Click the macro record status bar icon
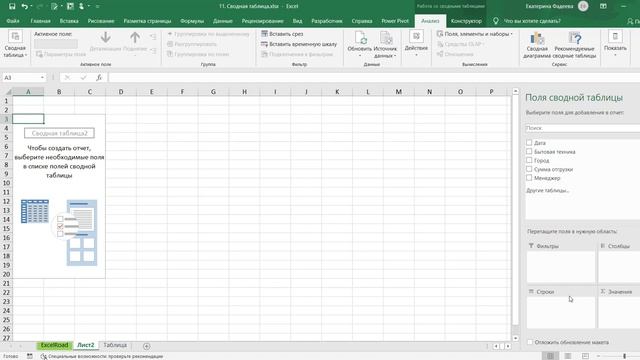 [x=30, y=356]
